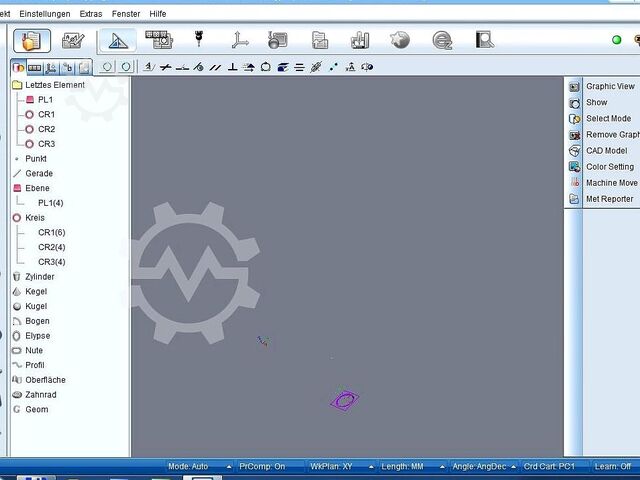Click the star globe toolbar icon
The height and width of the screenshot is (480, 640).
point(400,40)
